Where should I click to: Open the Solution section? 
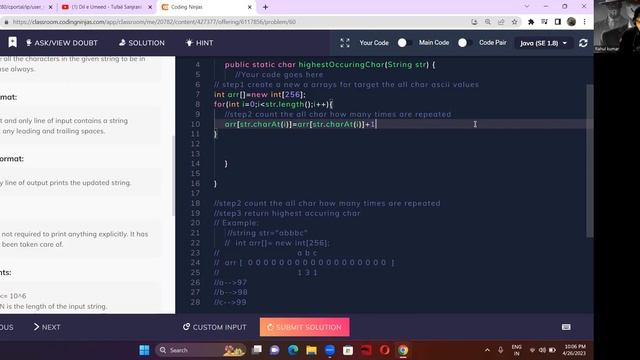click(142, 43)
